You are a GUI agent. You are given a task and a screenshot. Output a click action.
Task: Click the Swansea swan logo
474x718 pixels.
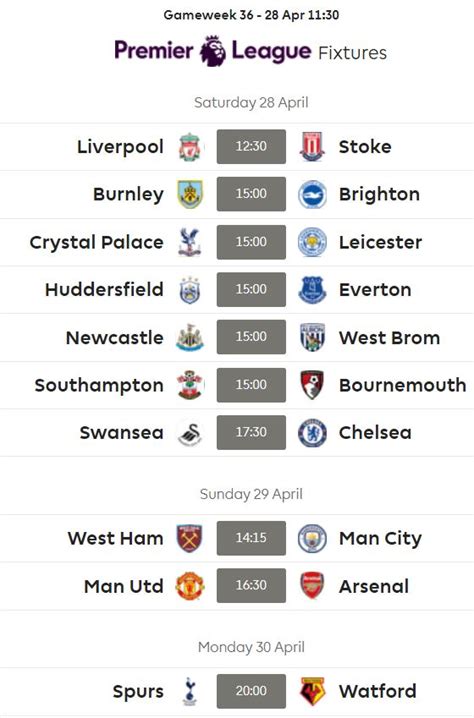click(x=190, y=433)
